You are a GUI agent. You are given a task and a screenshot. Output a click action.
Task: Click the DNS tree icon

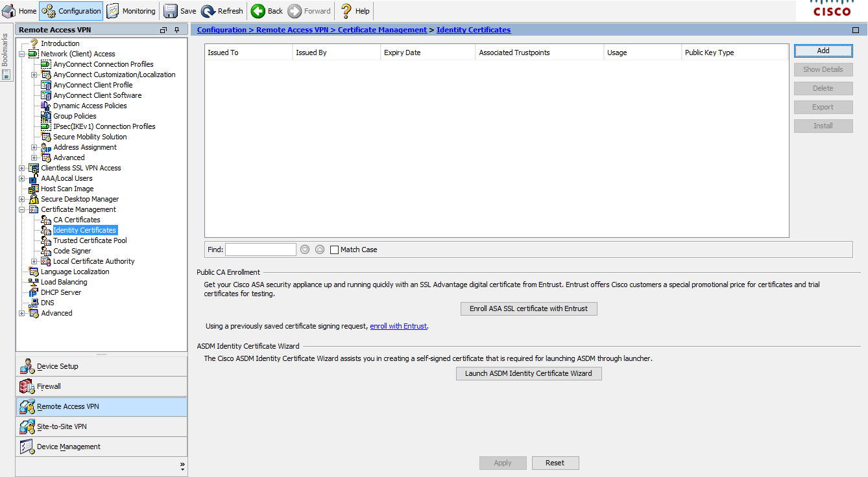(34, 303)
